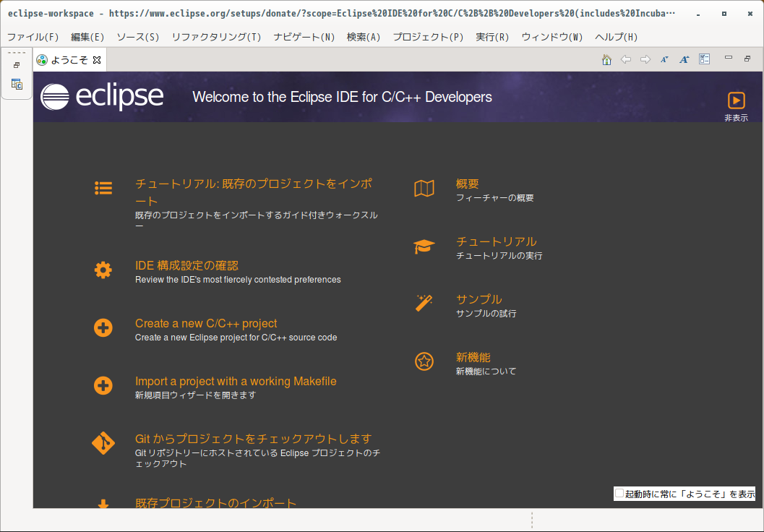
Task: Click the list icon beside import tutorial
Action: 103,188
